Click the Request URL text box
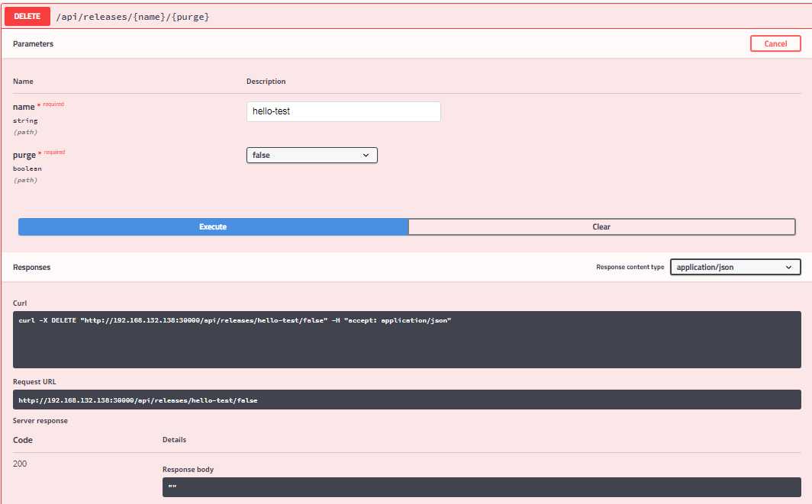Viewport: 812px width, 504px height. [407, 400]
